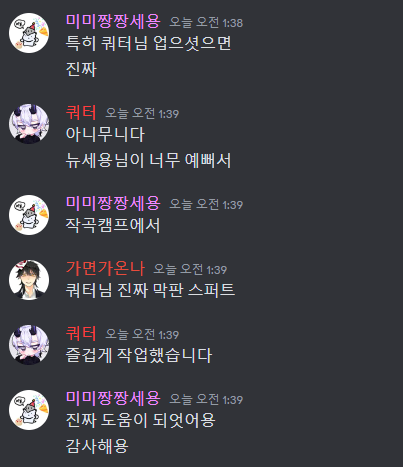
Task: Select the message 뉴세용님이 너무 예뻐서
Action: point(148,161)
